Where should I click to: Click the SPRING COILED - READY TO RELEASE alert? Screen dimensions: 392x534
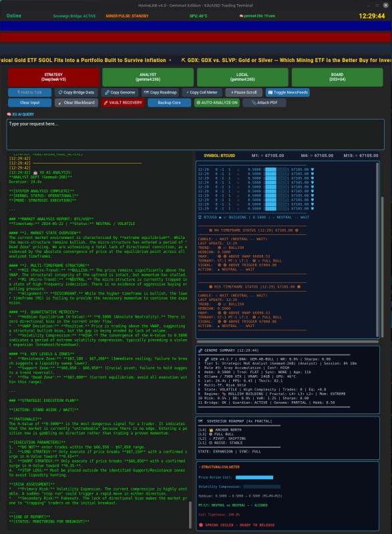(x=240, y=525)
